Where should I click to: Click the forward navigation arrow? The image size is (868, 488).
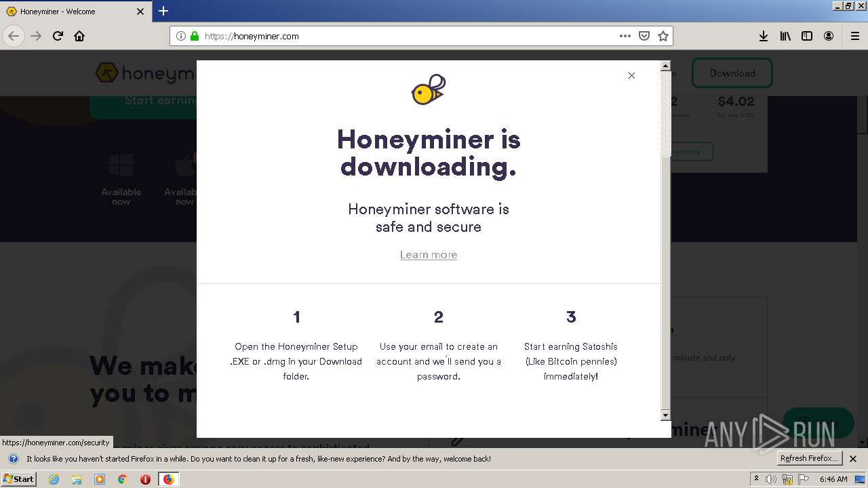coord(36,36)
